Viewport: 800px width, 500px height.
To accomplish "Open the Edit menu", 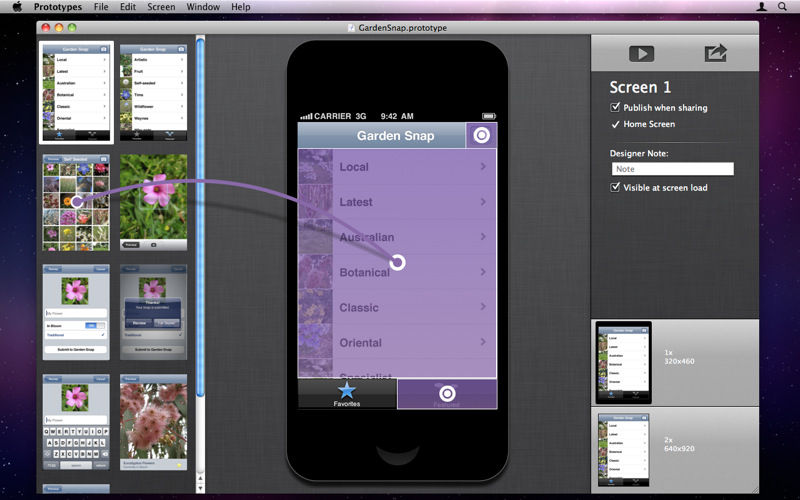I will (x=128, y=7).
